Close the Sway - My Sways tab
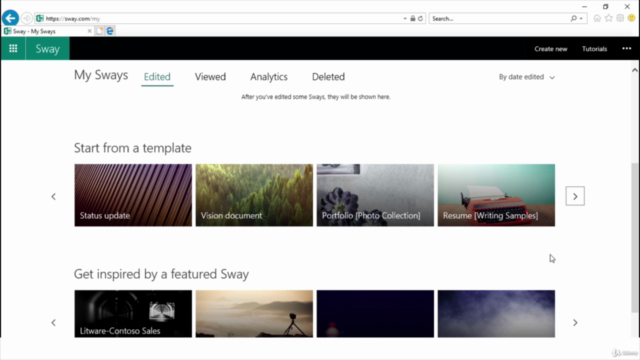This screenshot has height=360, width=640. 89,31
